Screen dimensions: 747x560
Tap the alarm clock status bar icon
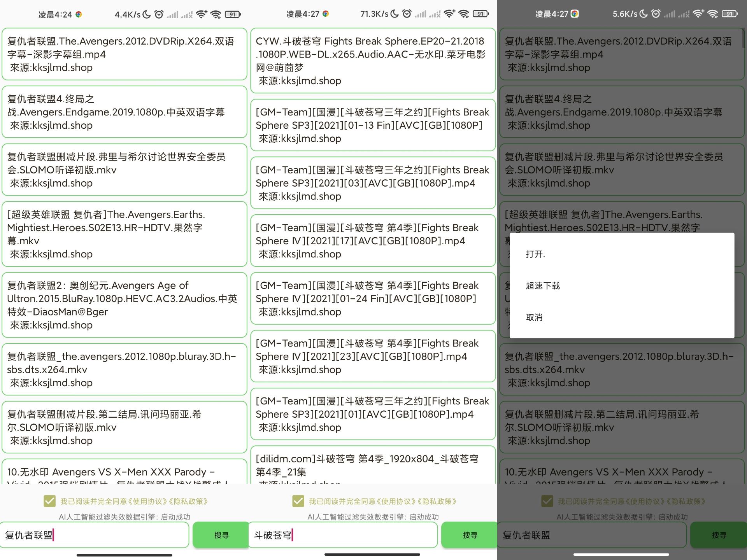click(x=159, y=14)
